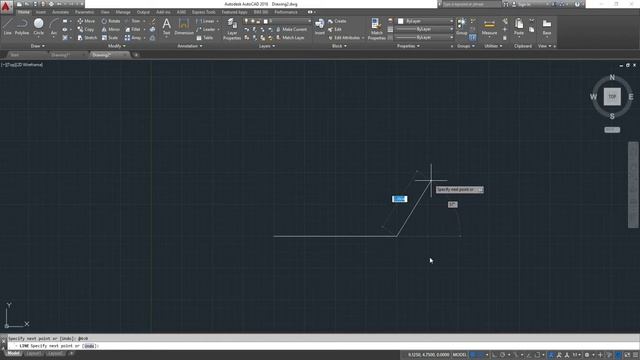Add a Leader annotation
Viewport: 640px width, 360px height.
[x=206, y=29]
